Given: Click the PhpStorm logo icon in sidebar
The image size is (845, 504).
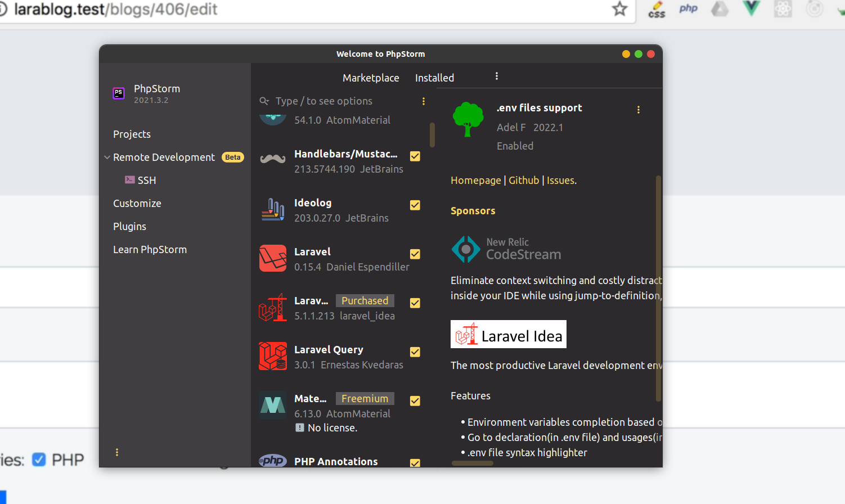Looking at the screenshot, I should (x=118, y=93).
